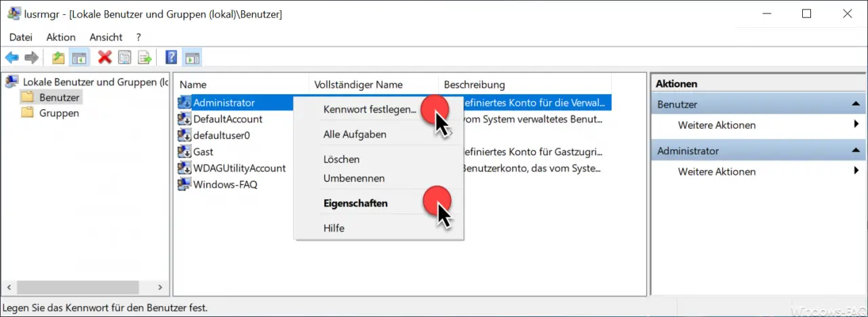Go back with the blue left arrow
Image resolution: width=868 pixels, height=317 pixels.
(12, 58)
